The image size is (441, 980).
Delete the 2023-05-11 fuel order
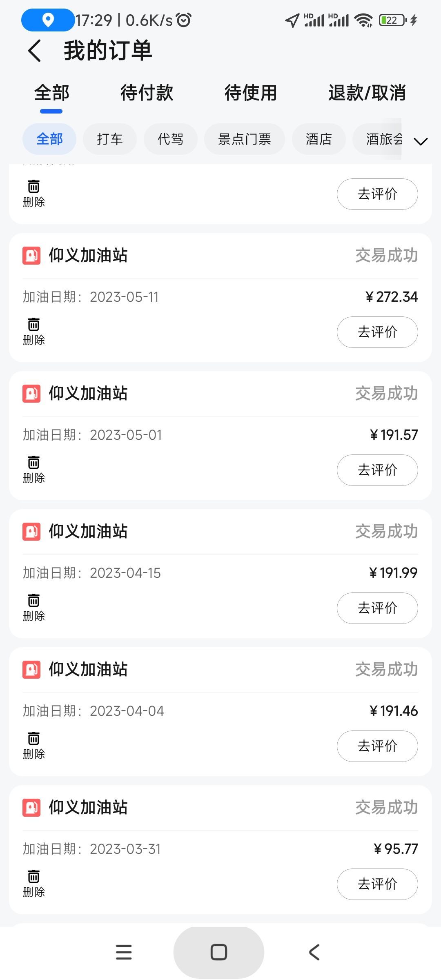pos(33,330)
